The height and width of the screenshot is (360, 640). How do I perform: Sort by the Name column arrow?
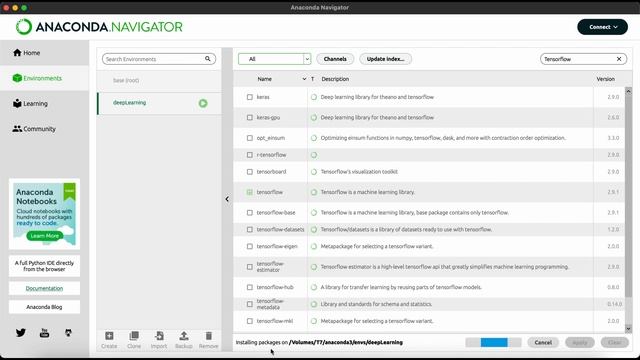pyautogui.click(x=304, y=79)
